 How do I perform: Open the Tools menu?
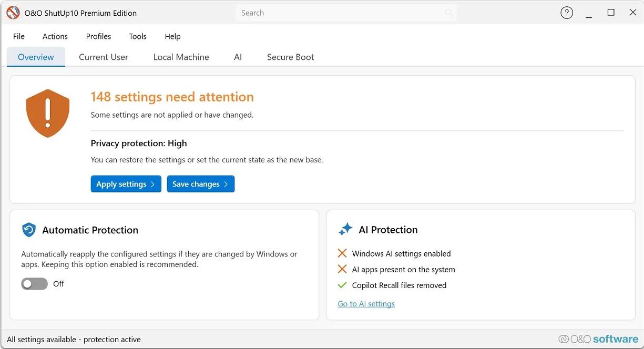(138, 36)
